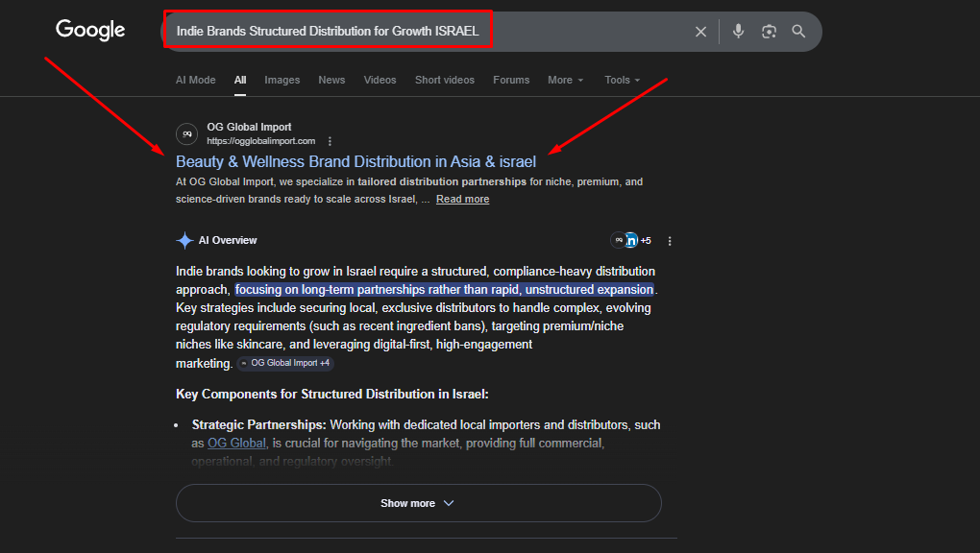Viewport: 980px width, 553px height.
Task: Open the three-dot menu next to ogglobalimport.com
Action: point(330,140)
